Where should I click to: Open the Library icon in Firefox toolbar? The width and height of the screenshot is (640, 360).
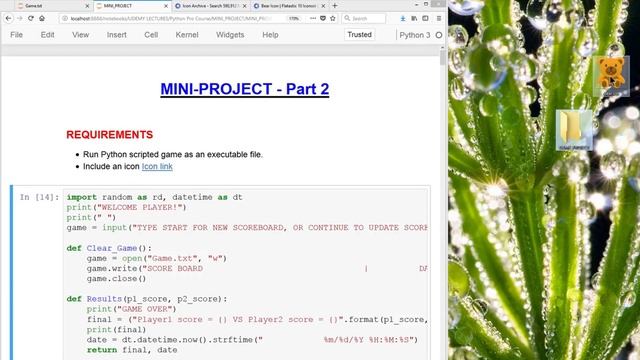[414, 18]
